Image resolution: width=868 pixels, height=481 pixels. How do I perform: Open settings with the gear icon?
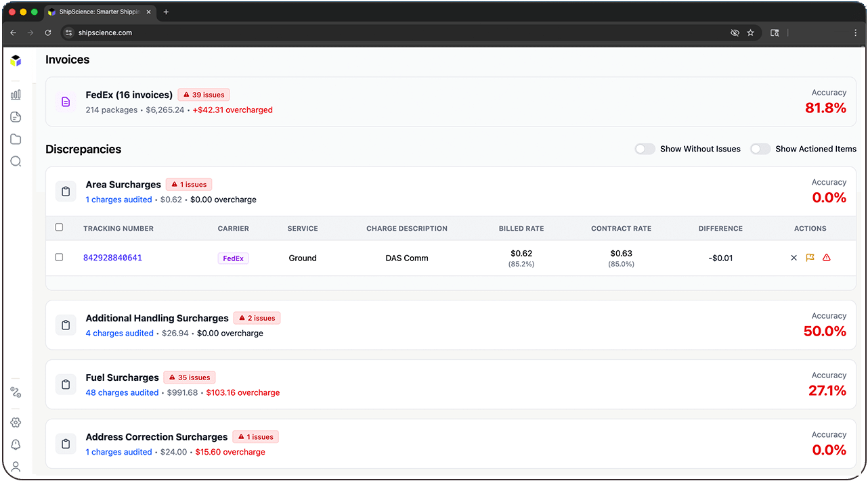[x=16, y=421]
